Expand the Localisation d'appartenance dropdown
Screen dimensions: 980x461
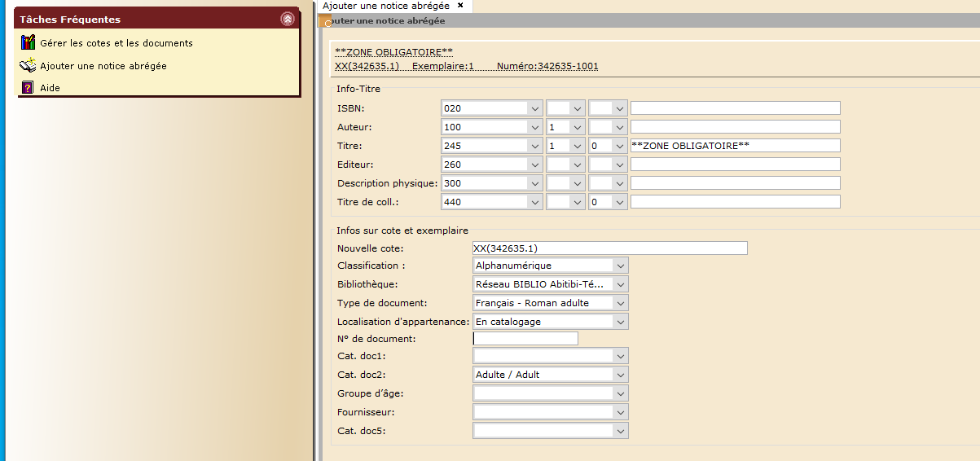pyautogui.click(x=620, y=322)
